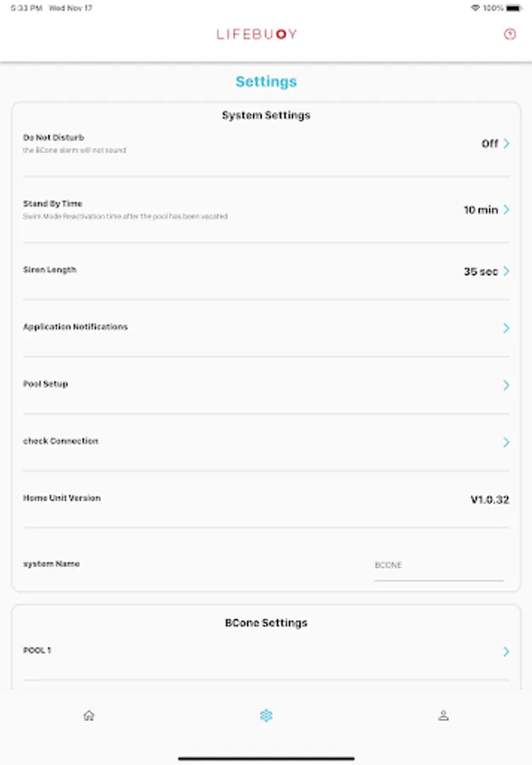Tap the battery indicator icon
The height and width of the screenshot is (765, 532).
tap(518, 8)
